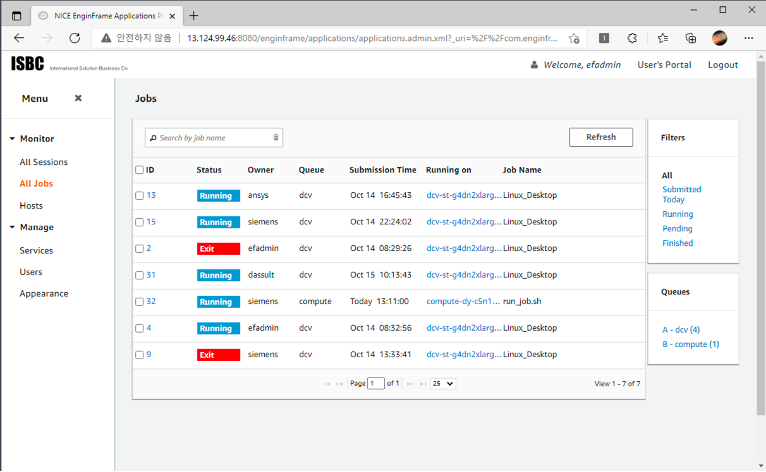Filter jobs by Submitted Today
766x472 pixels.
click(x=681, y=194)
